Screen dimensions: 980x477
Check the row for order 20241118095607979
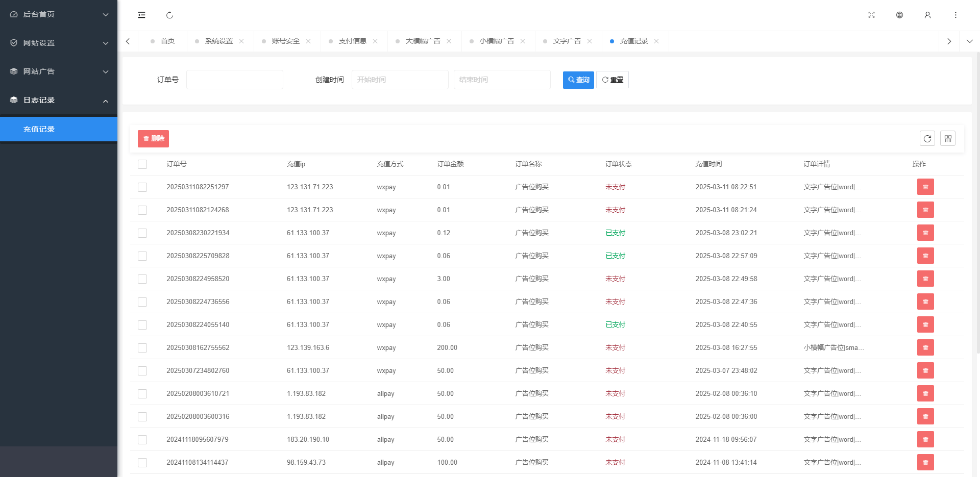tap(142, 440)
